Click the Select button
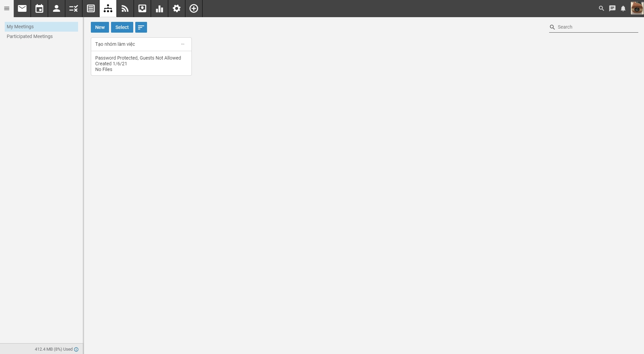The image size is (644, 354). tap(122, 27)
